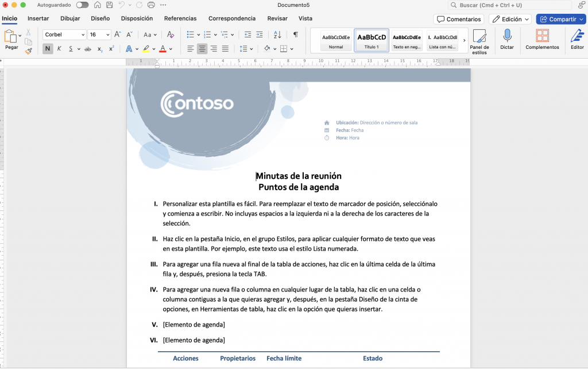Image resolution: width=588 pixels, height=369 pixels.
Task: Click the format painter brush icon
Action: pyautogui.click(x=29, y=51)
